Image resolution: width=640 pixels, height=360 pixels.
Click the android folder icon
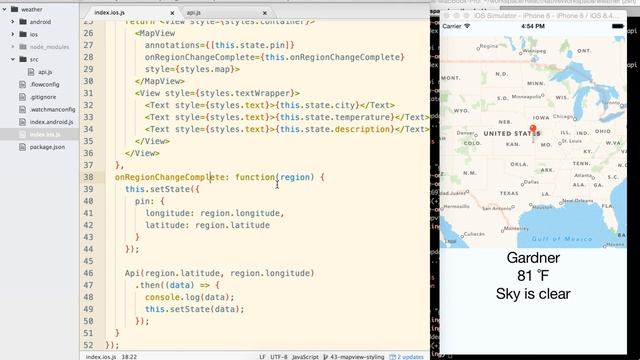(x=23, y=22)
